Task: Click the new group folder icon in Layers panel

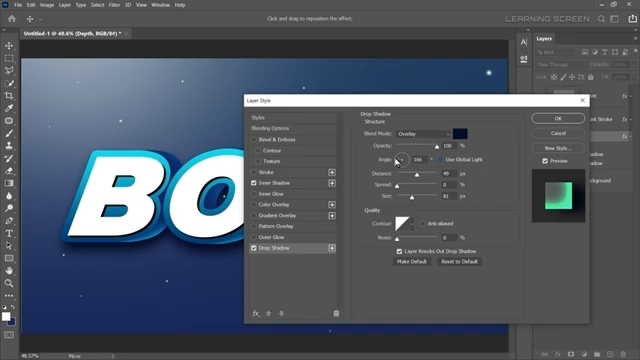Action: [x=597, y=354]
